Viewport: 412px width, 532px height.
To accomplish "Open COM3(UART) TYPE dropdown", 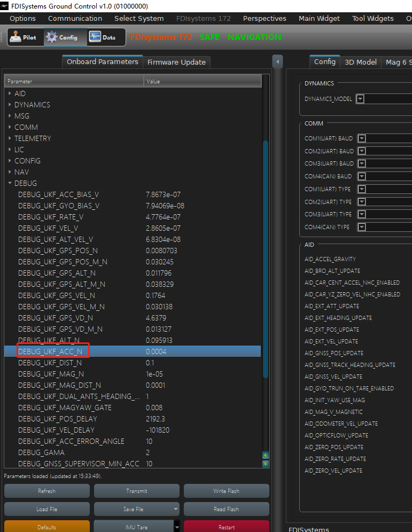I will point(362,214).
